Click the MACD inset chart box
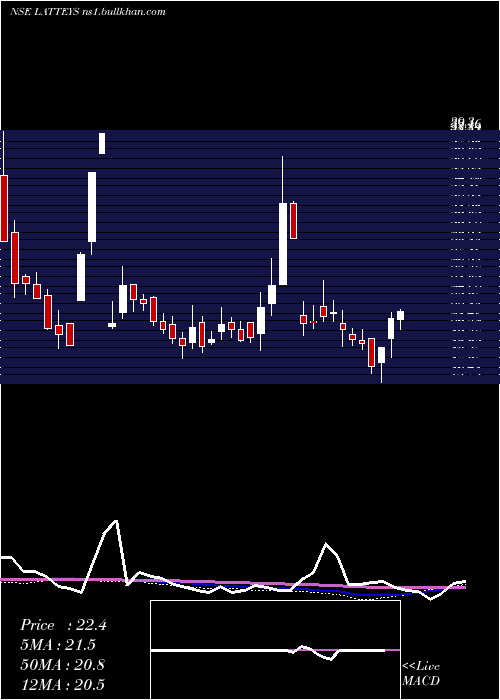 pos(275,650)
